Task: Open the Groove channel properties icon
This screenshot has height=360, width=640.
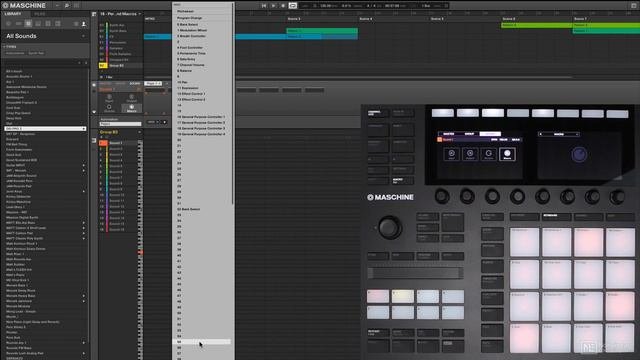Action: (109, 109)
